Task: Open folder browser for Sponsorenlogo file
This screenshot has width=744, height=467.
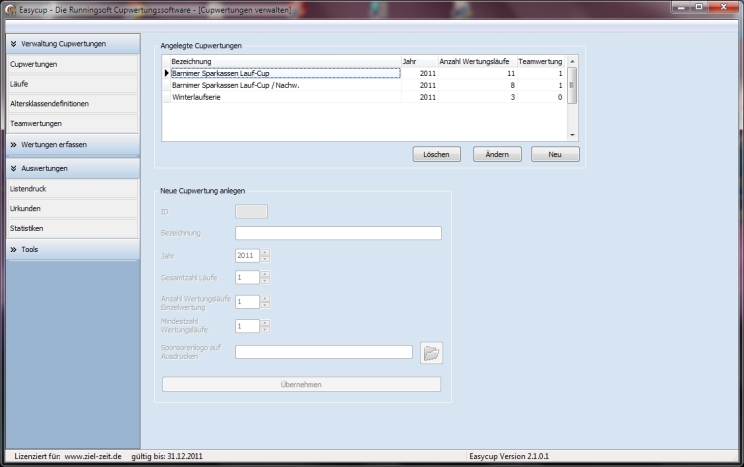Action: coord(431,352)
